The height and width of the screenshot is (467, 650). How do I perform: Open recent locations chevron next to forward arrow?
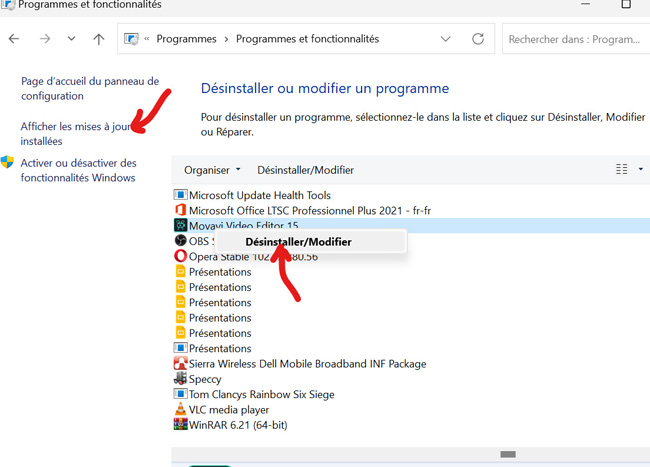click(71, 39)
